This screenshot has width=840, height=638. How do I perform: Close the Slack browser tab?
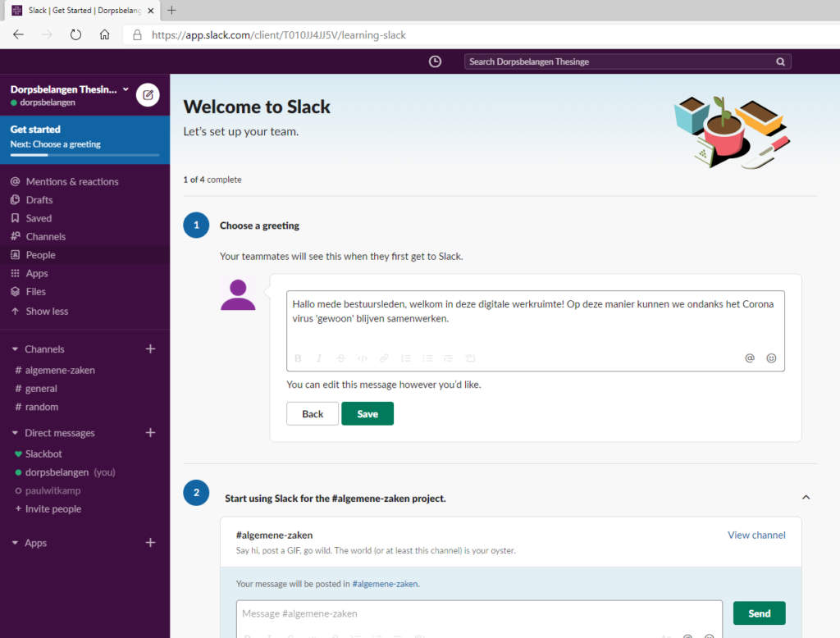click(151, 10)
